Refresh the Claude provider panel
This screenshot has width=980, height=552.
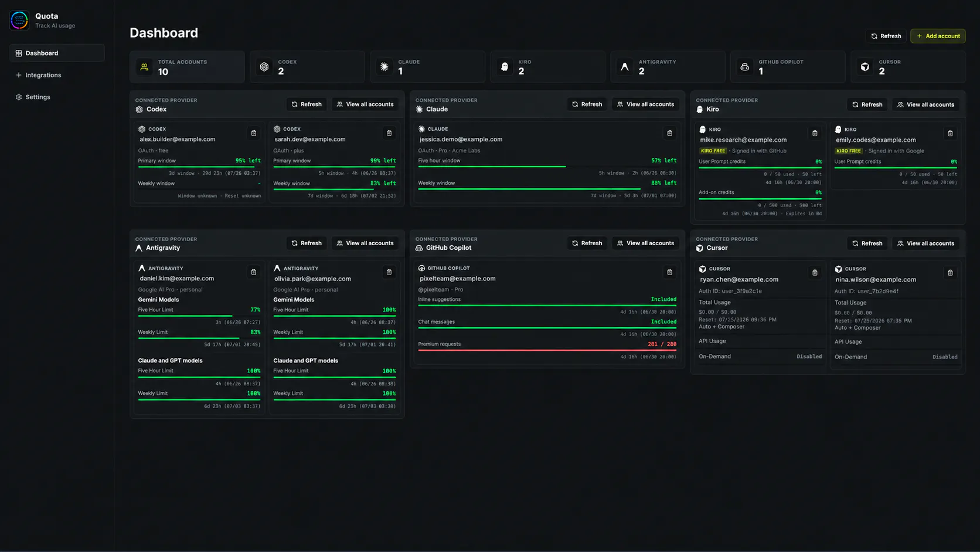(x=587, y=104)
